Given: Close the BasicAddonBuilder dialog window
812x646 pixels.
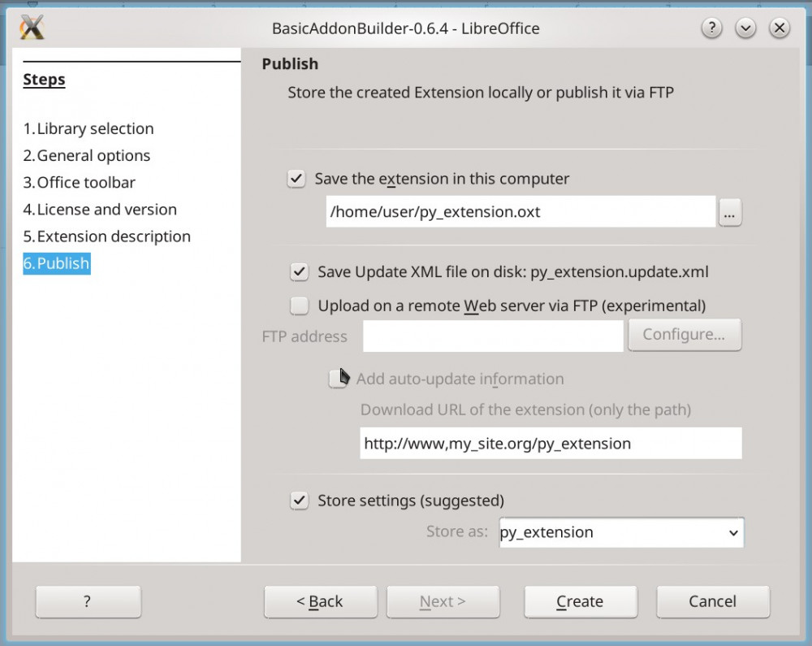Looking at the screenshot, I should coord(780,28).
